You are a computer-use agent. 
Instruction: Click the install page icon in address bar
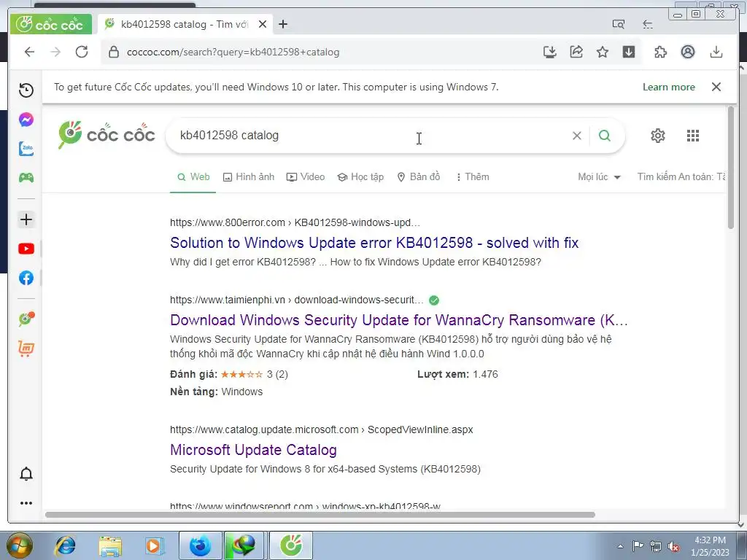(x=550, y=52)
